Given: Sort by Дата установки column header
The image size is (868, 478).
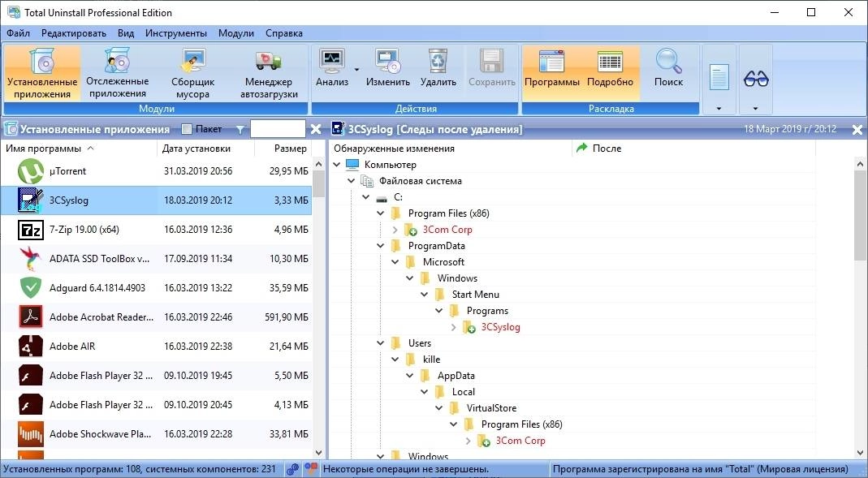Looking at the screenshot, I should (205, 149).
